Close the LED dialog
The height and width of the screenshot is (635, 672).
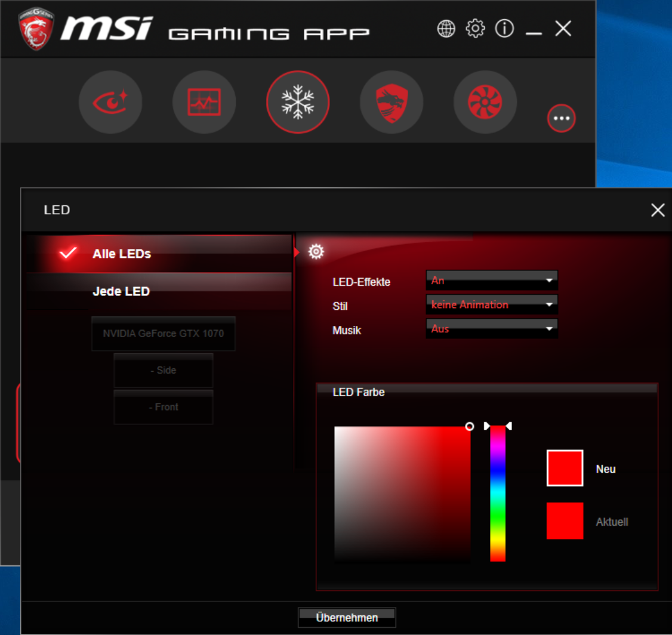(x=658, y=210)
